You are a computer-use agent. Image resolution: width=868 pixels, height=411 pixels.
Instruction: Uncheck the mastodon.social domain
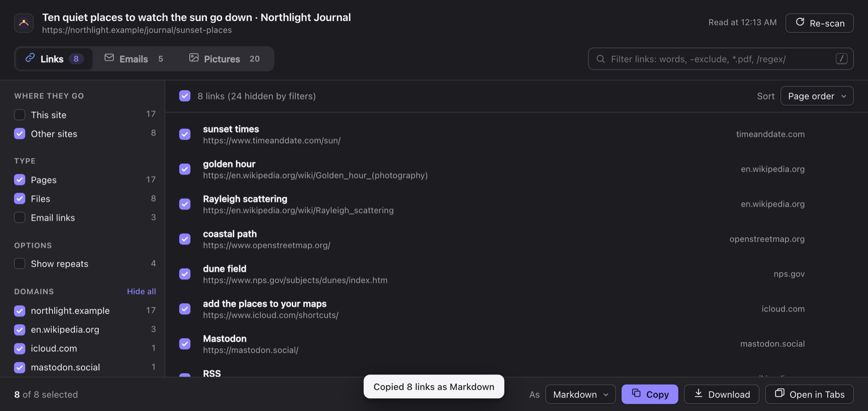[20, 367]
